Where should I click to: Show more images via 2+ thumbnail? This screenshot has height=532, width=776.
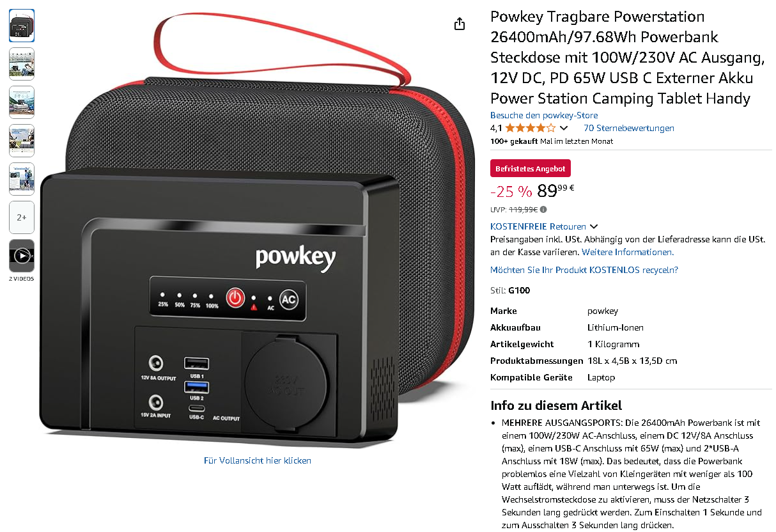coord(22,217)
